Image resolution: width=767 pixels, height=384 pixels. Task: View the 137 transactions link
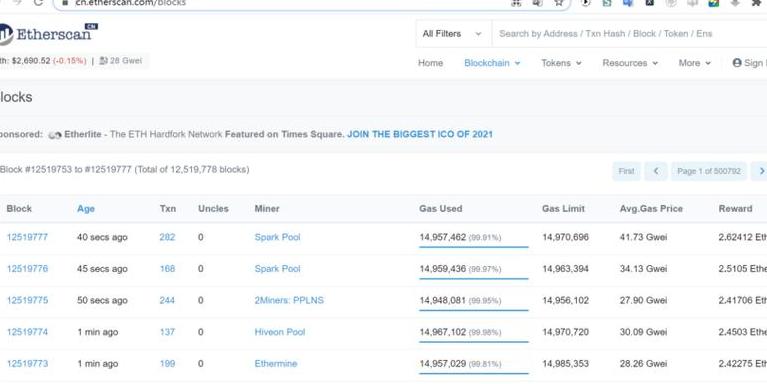coord(167,332)
